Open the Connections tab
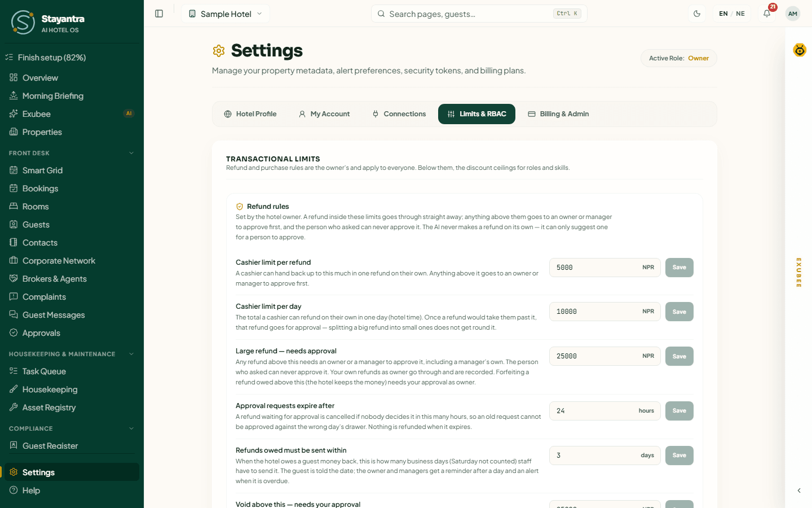Screen dimensions: 812x508 [399, 114]
